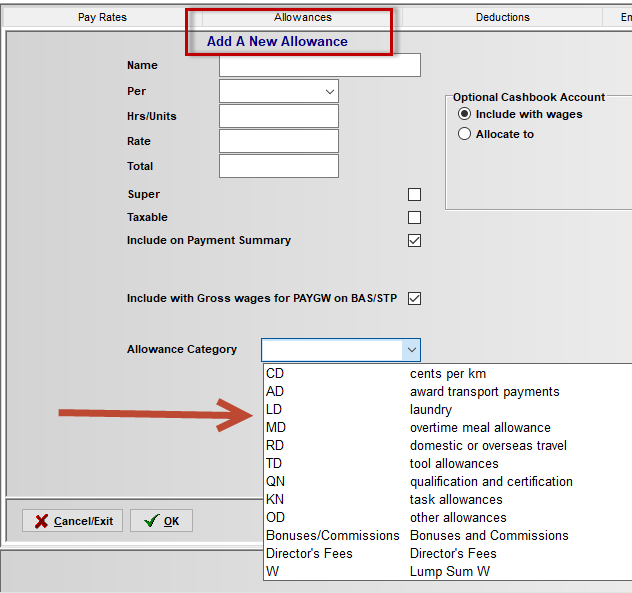This screenshot has width=632, height=593.
Task: Enable the Taxable checkbox
Action: [x=414, y=218]
